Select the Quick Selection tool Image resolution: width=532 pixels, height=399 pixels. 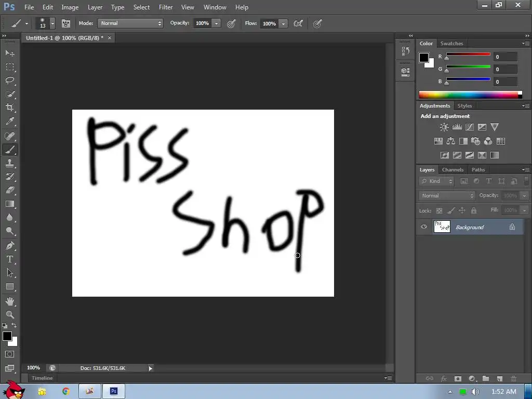point(10,94)
